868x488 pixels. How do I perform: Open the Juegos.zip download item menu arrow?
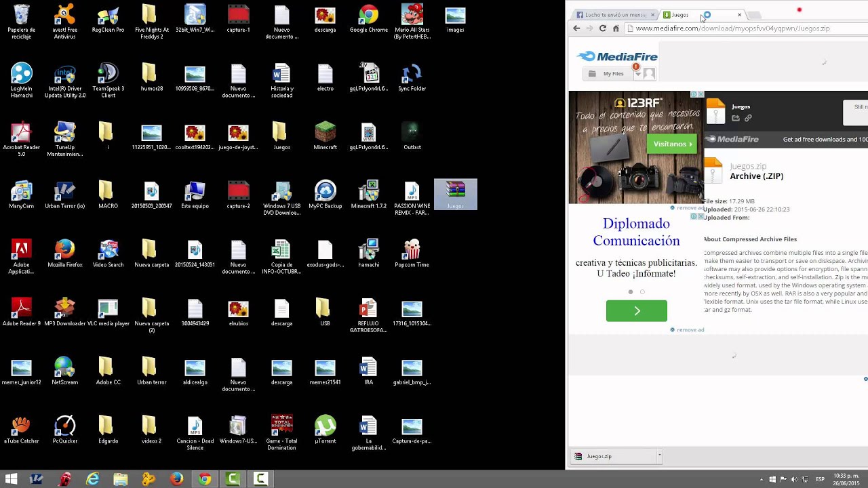tap(658, 456)
